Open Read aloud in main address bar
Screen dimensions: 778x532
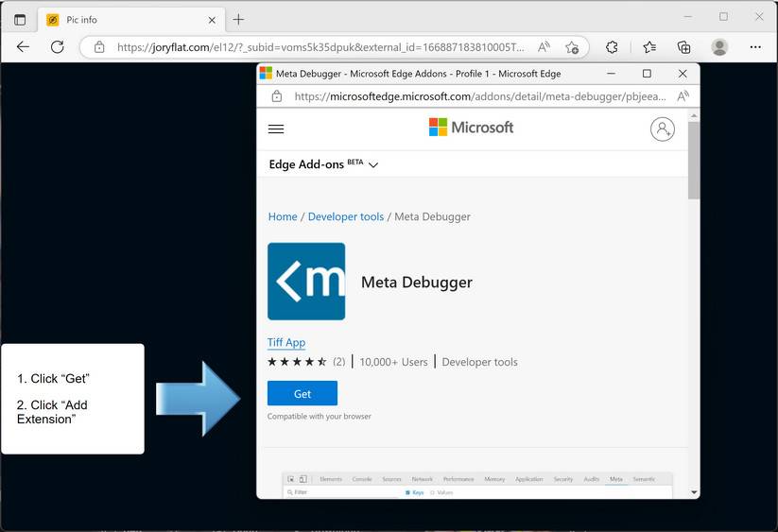(545, 47)
